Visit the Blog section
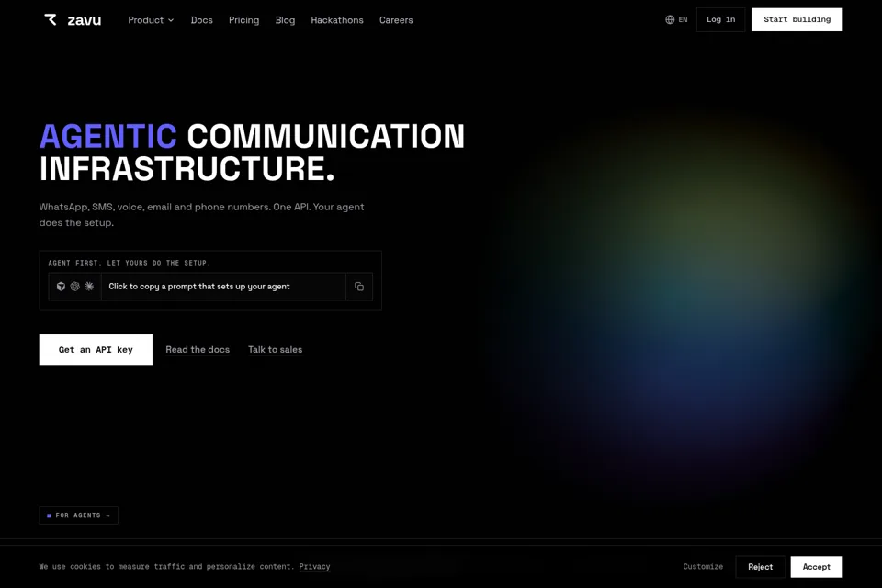Screen dimensions: 882x588 (285, 19)
